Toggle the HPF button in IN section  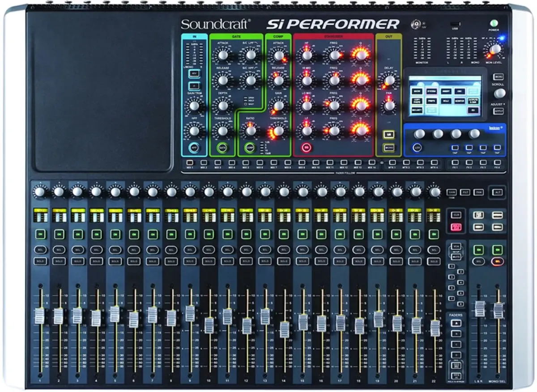[x=194, y=147]
